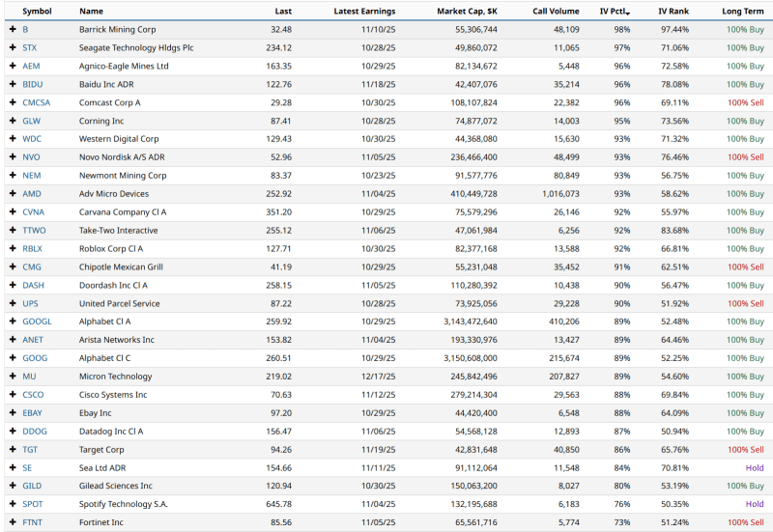Open the GILD symbol link
The width and height of the screenshot is (773, 532).
pyautogui.click(x=32, y=486)
